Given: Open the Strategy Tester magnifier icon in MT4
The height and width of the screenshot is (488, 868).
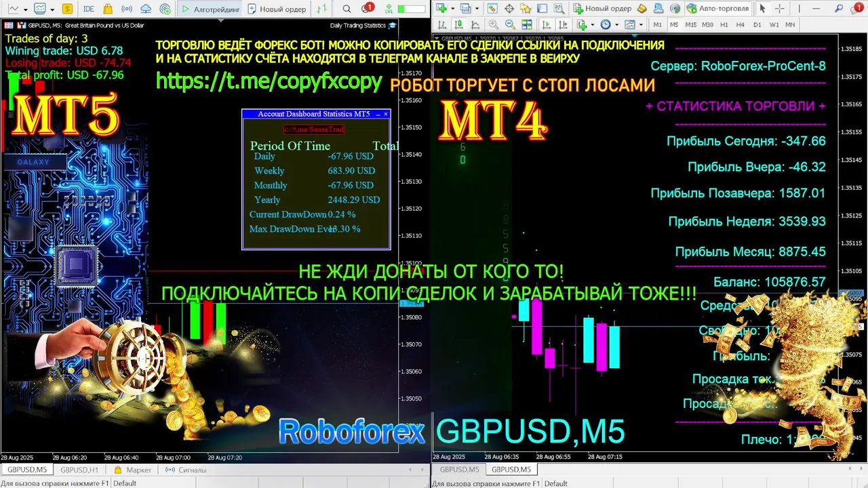Looking at the screenshot, I should pyautogui.click(x=559, y=9).
